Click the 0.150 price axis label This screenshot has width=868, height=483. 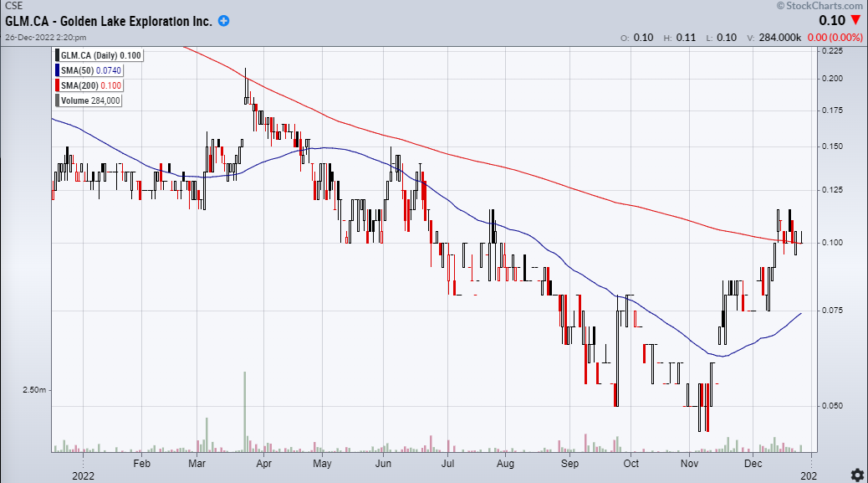tap(833, 146)
